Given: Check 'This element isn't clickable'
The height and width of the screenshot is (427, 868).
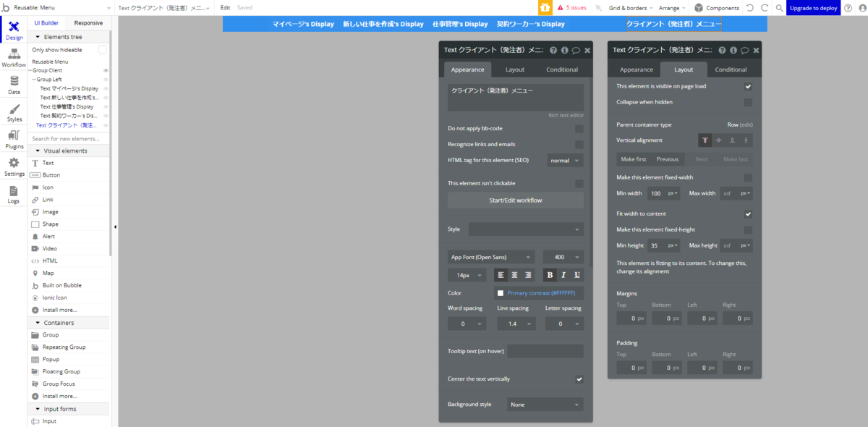Looking at the screenshot, I should [579, 184].
